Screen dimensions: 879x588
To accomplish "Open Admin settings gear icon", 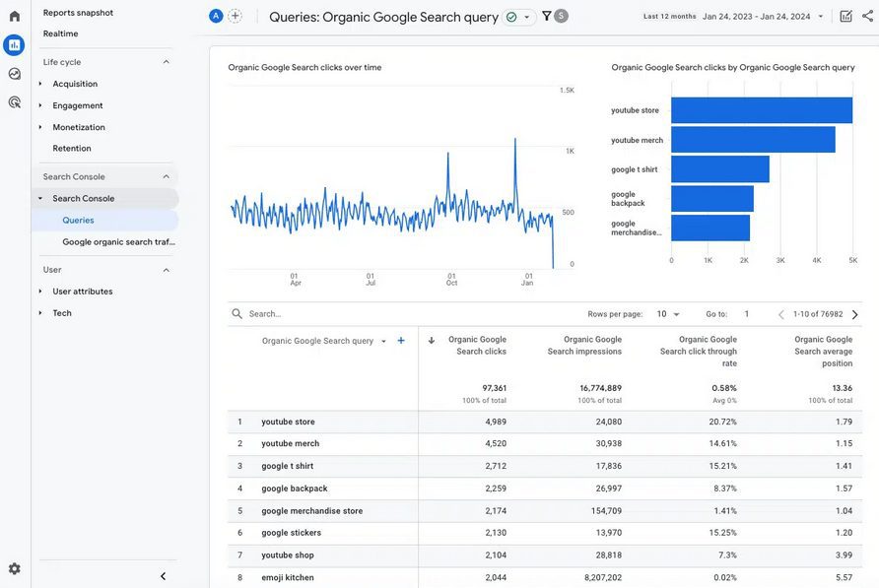I will pyautogui.click(x=15, y=569).
